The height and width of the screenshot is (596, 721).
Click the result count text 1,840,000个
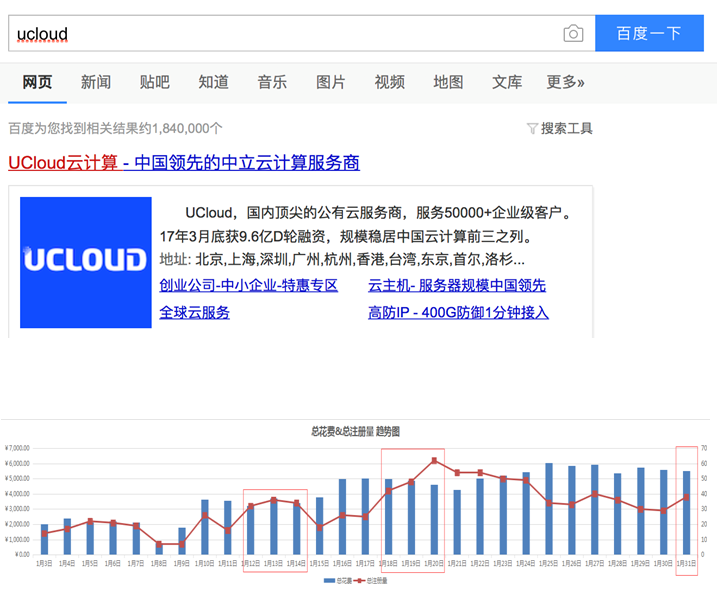click(187, 128)
